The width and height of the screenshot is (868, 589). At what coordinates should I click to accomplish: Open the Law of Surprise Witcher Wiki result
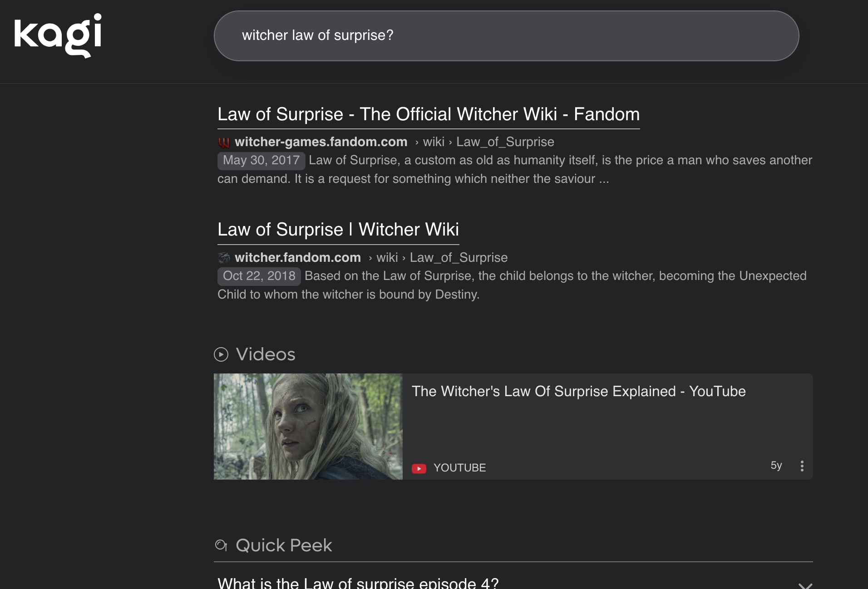(338, 230)
